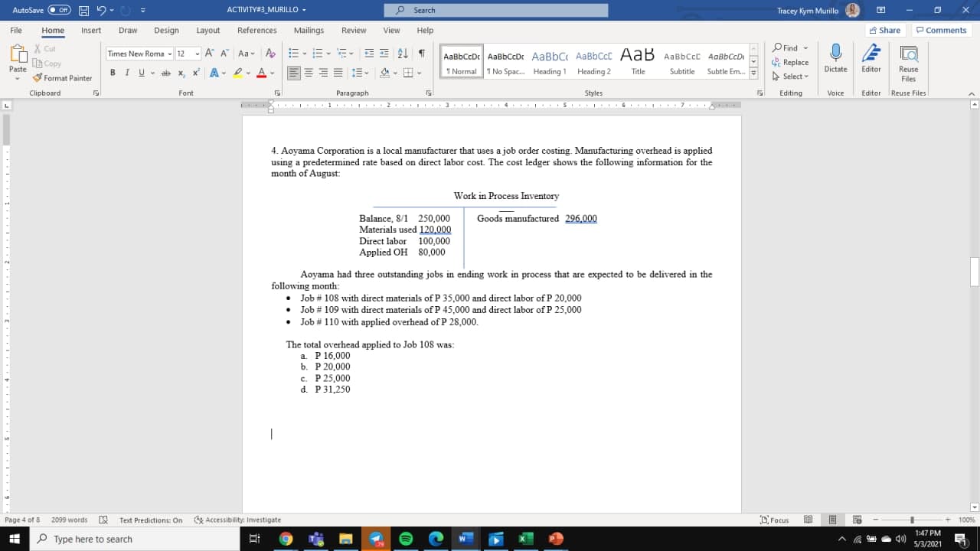Click the zoom slider handle

click(911, 520)
